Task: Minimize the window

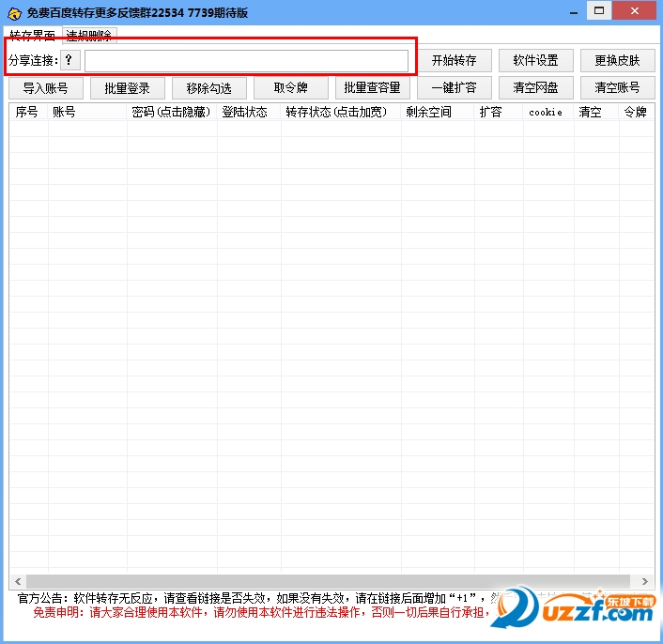Action: 574,12
